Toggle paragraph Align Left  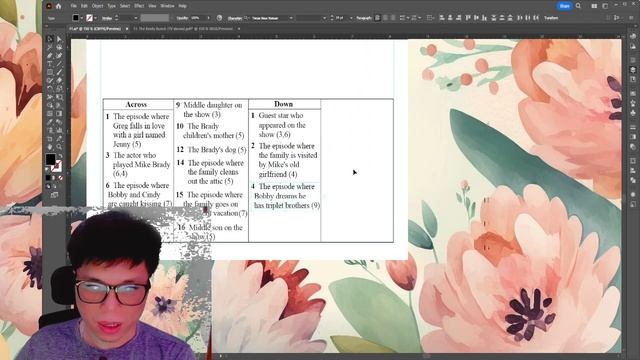(377, 18)
